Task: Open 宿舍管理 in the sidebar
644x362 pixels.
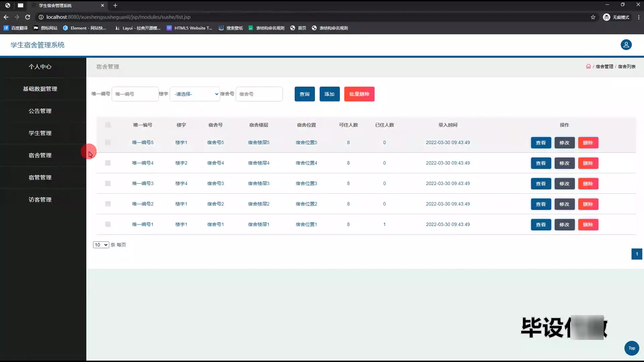Action: click(40, 155)
